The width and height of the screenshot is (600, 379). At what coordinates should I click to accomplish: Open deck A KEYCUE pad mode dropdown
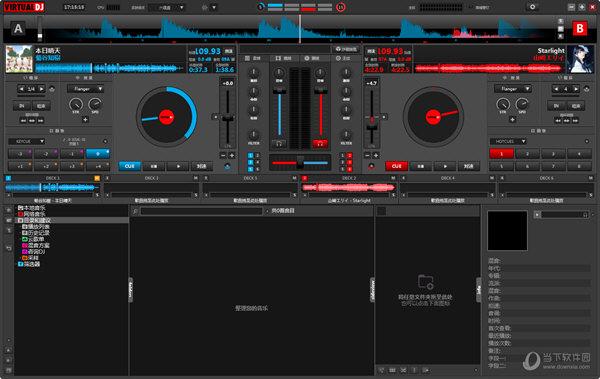click(x=26, y=141)
